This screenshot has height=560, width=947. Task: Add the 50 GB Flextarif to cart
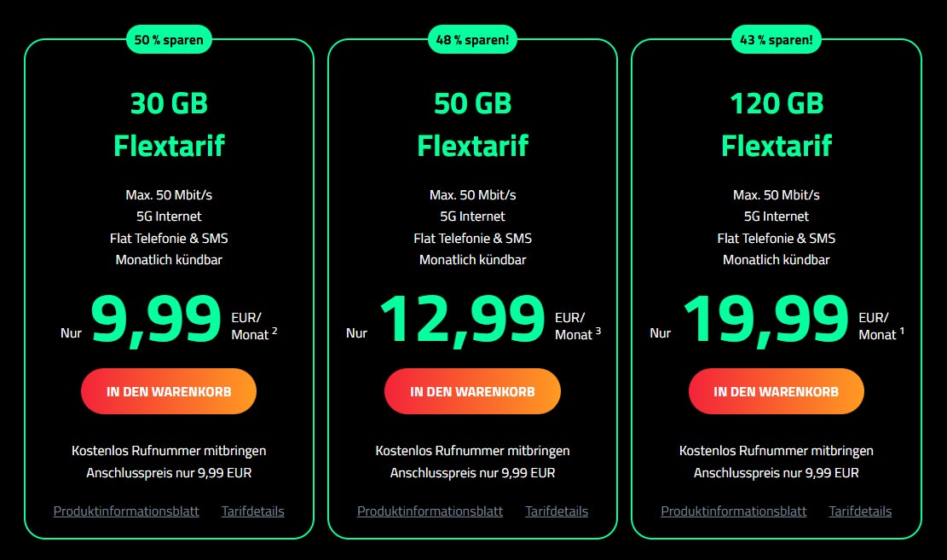coord(472,392)
